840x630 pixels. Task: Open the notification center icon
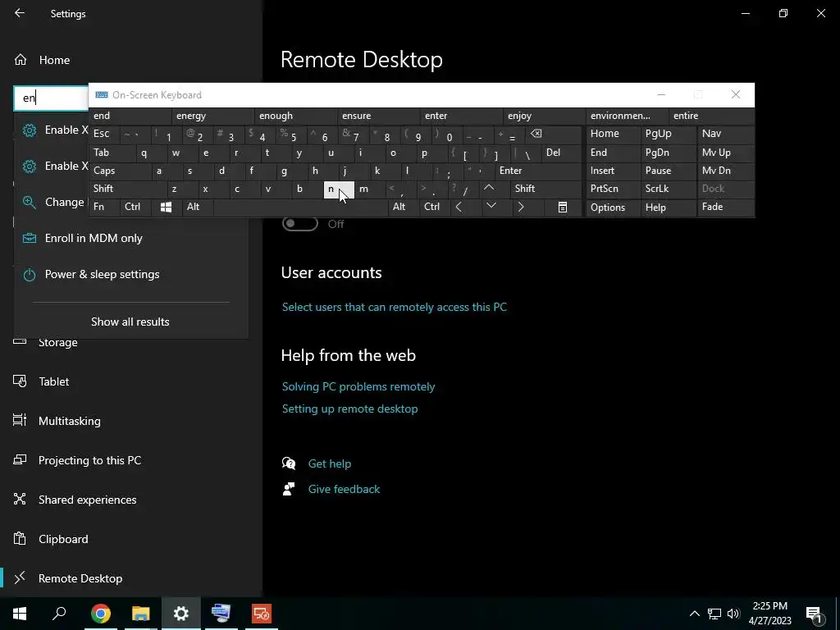(815, 614)
